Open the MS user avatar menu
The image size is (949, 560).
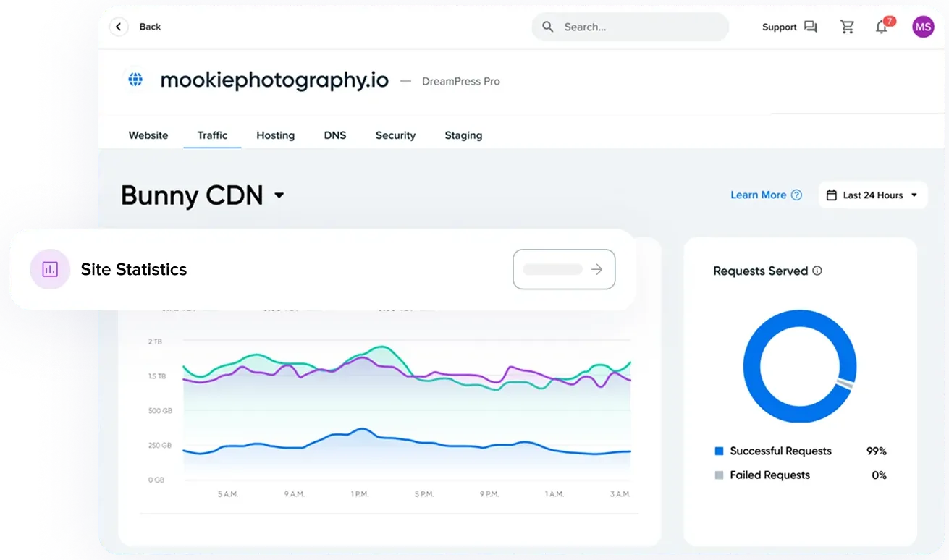pos(923,27)
